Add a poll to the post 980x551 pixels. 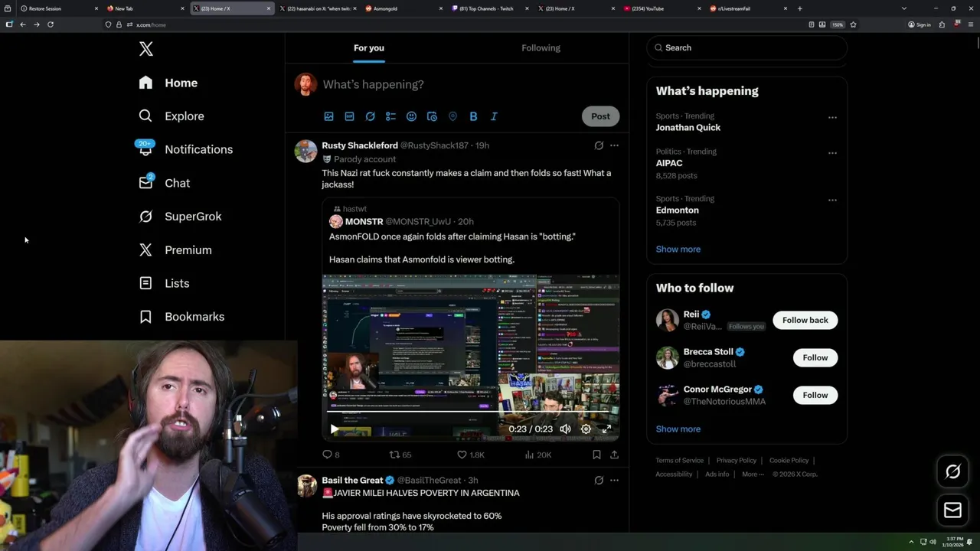point(390,116)
